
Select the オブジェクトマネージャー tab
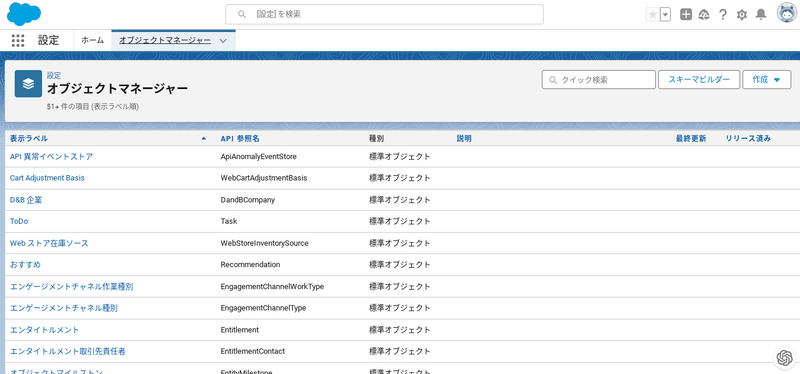165,40
